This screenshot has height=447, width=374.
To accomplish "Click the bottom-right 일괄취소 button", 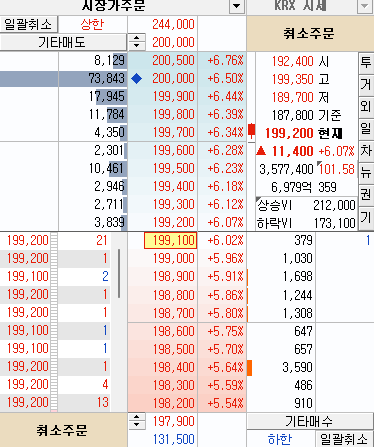I will [x=344, y=439].
